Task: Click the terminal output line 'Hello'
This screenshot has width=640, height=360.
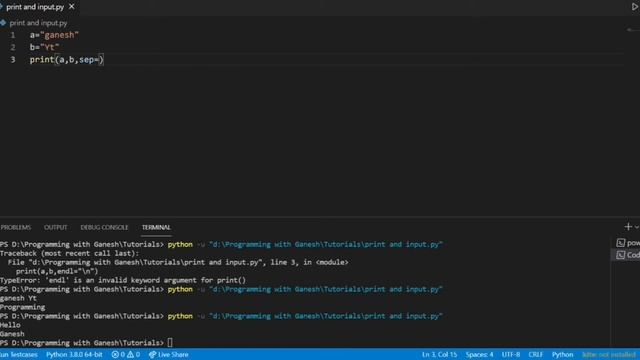Action: (10, 325)
